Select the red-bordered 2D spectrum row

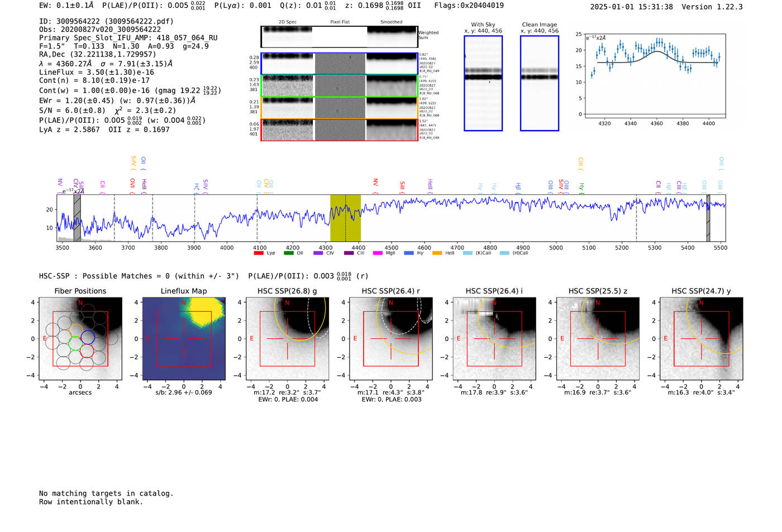tap(339, 130)
